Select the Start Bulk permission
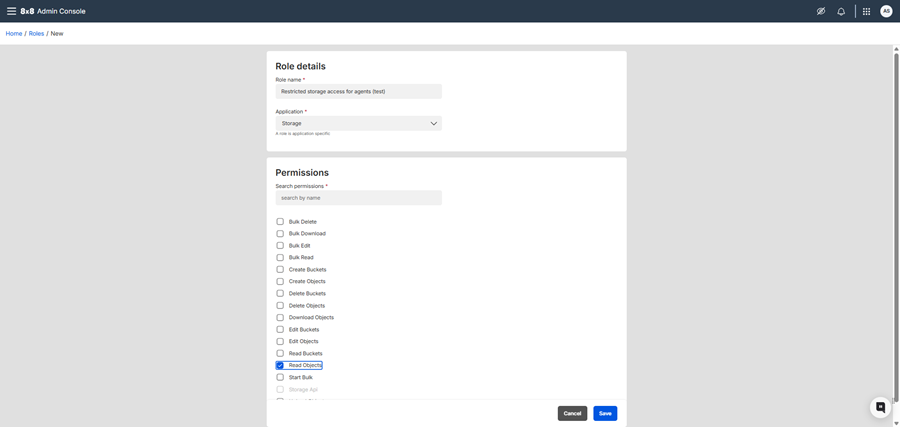Screen dimensions: 900x427 point(280,378)
